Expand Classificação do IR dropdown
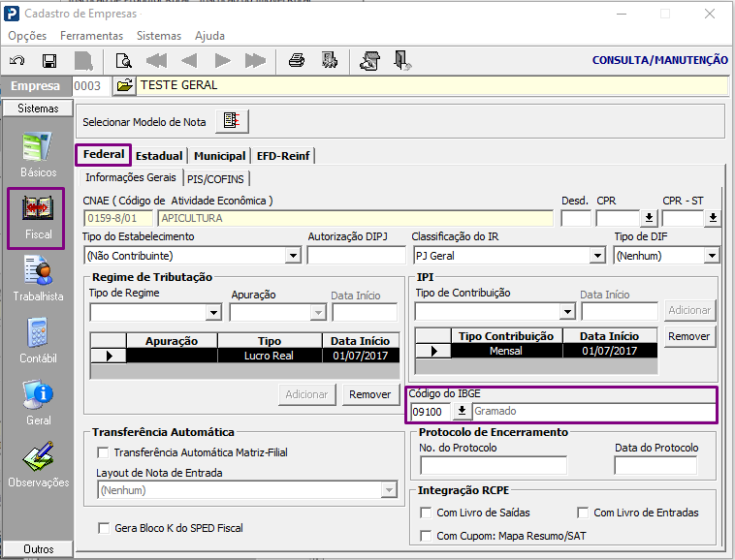The height and width of the screenshot is (560, 735). coord(597,256)
